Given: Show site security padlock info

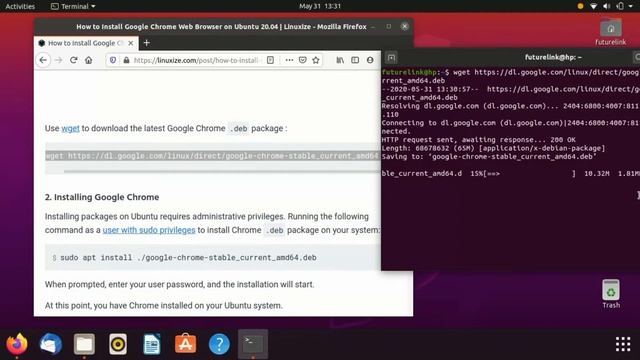Looking at the screenshot, I should click(127, 60).
